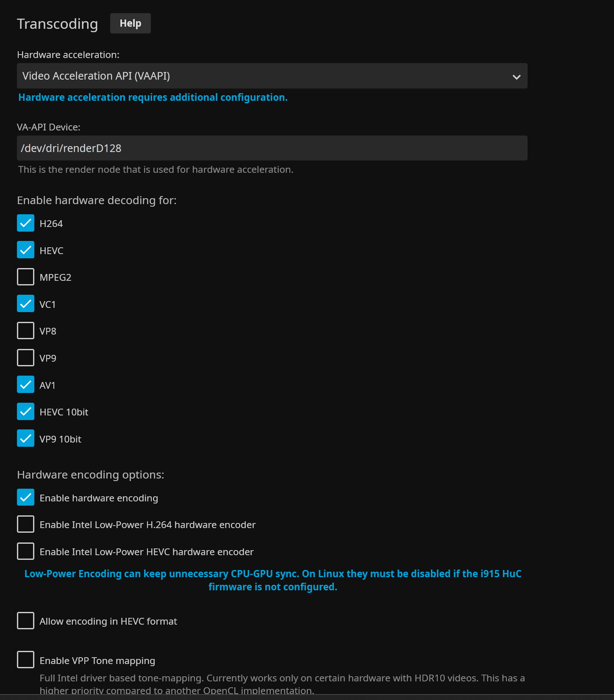
Task: Enable VPP Tone mapping checkbox
Action: coord(26,660)
